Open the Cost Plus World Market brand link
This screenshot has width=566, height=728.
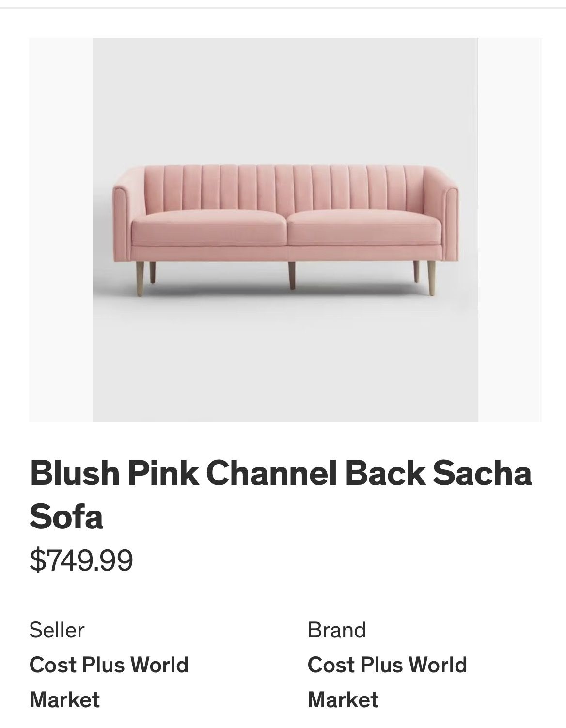387,665
